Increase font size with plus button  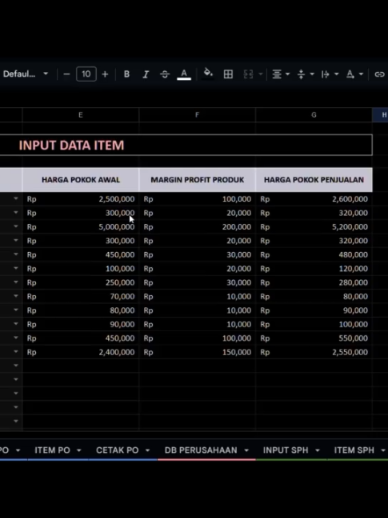[x=105, y=74]
